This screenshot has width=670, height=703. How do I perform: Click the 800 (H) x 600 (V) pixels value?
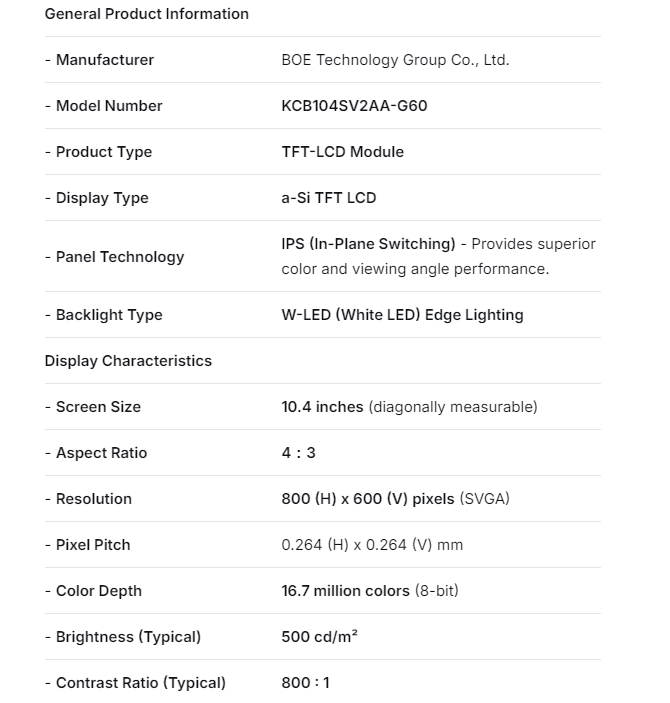[x=368, y=499]
